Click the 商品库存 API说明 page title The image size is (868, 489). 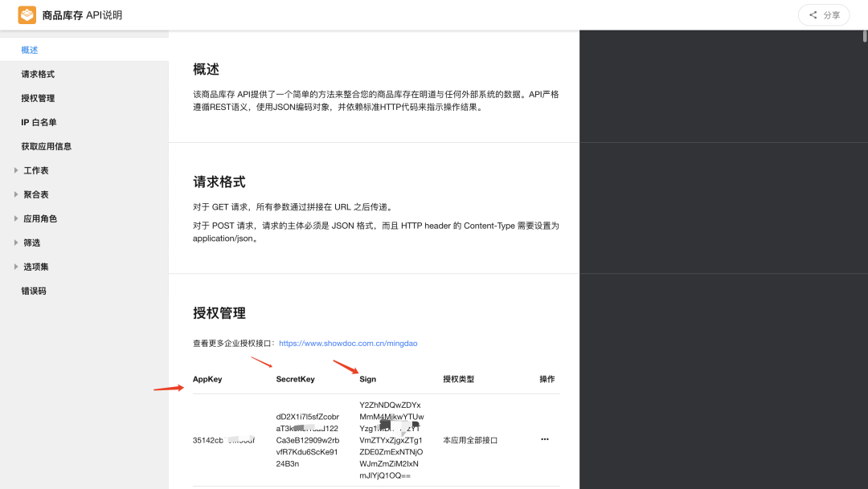(x=82, y=15)
